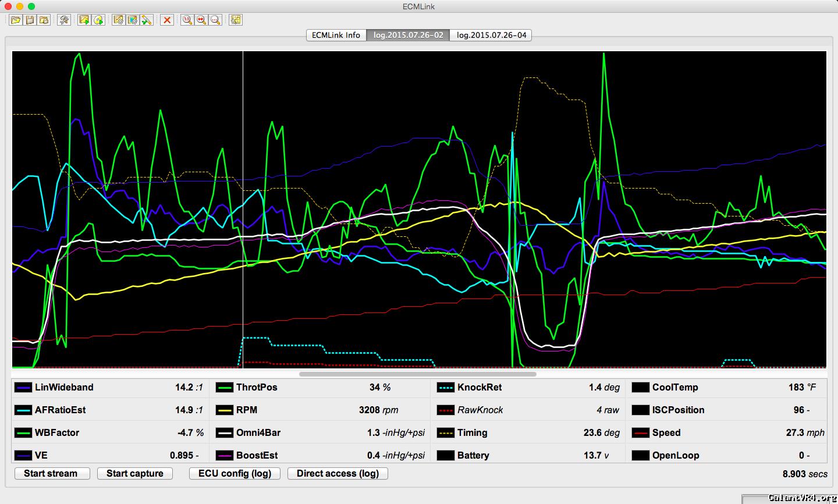
Task: Click the Timing dashed yellow swatch
Action: click(445, 433)
